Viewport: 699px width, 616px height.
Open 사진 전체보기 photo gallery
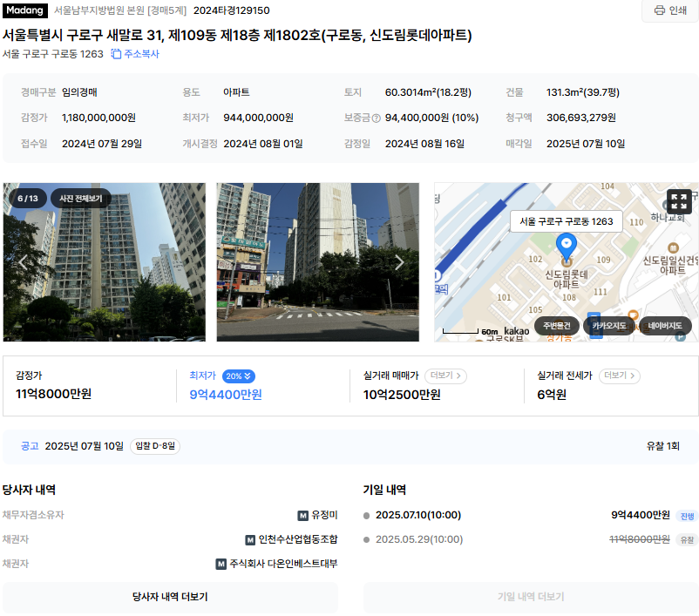81,199
